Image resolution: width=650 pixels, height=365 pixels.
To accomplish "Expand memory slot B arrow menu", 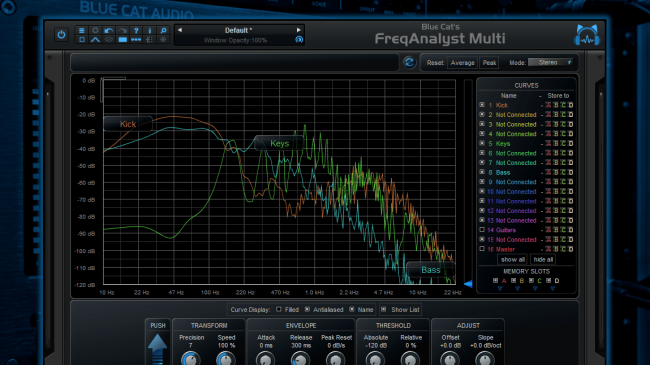I will coord(518,288).
